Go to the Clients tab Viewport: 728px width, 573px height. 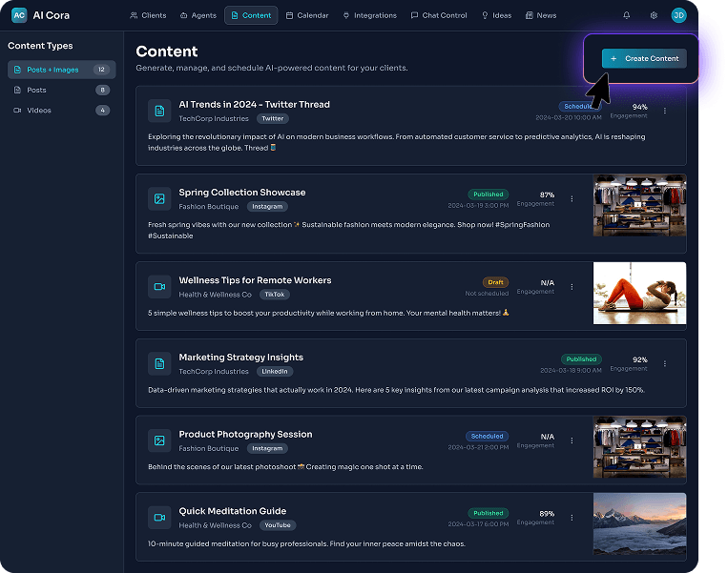click(148, 15)
